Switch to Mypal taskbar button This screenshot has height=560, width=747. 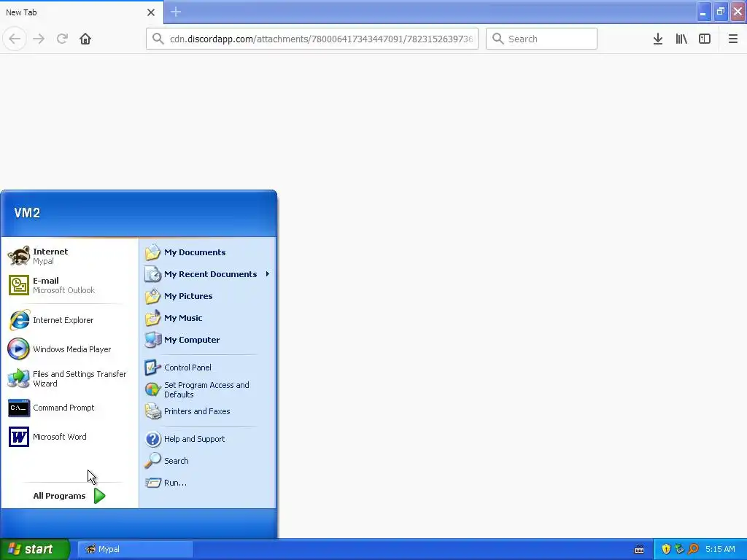135,549
